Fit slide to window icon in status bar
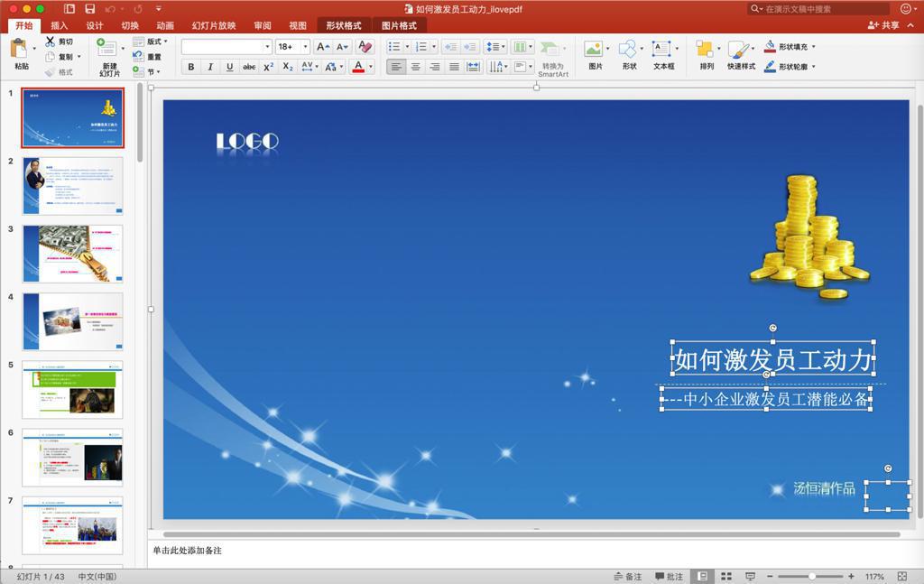The height and width of the screenshot is (584, 924). [902, 577]
